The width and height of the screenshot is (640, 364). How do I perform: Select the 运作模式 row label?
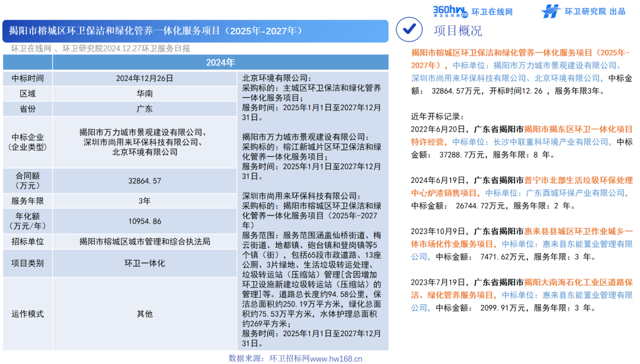point(28,314)
